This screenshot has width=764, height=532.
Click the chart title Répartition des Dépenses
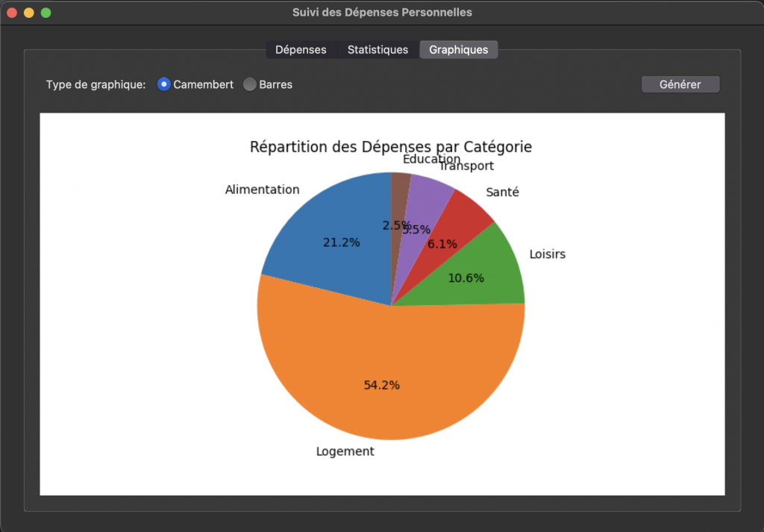(x=390, y=147)
